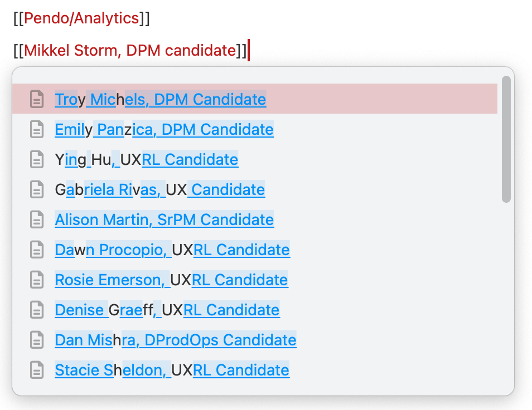
Task: Pick Ying Hu, UXRL Candidate entry
Action: (x=255, y=159)
